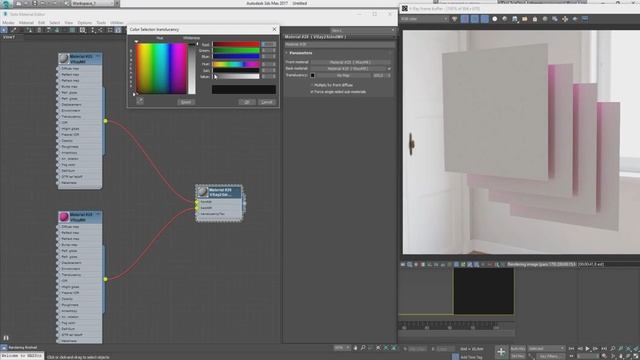Clear image icon in frame buffer

[535, 19]
